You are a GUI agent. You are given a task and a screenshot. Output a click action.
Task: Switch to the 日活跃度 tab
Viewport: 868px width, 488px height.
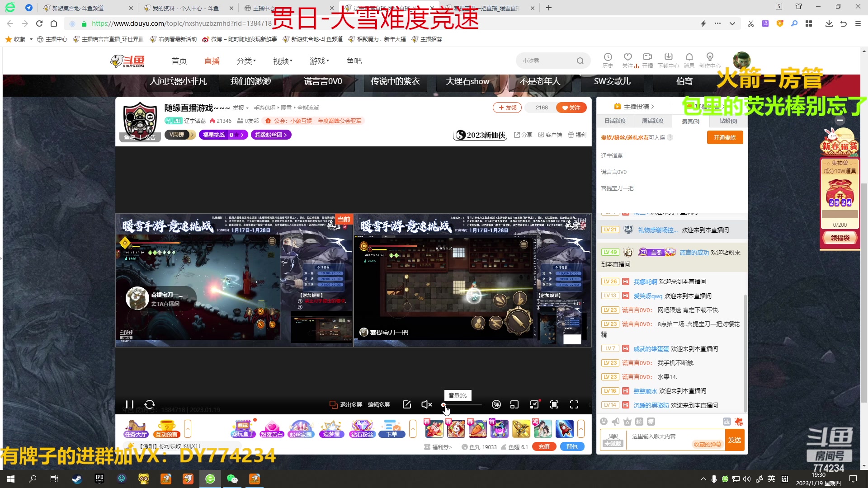click(615, 121)
